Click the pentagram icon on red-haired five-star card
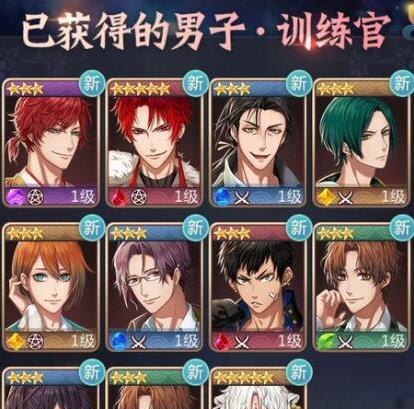The width and height of the screenshot is (414, 409). click(x=137, y=198)
